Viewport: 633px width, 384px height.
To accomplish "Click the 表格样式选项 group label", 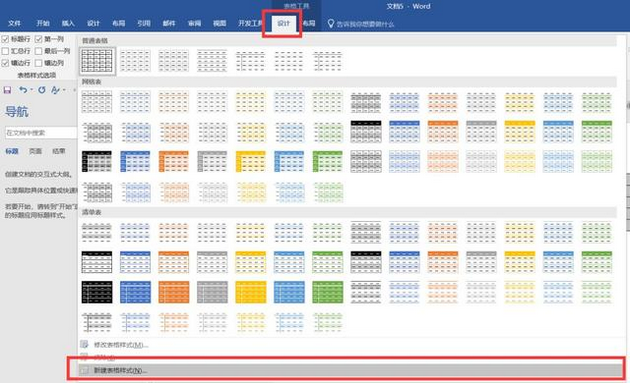I will pos(36,76).
